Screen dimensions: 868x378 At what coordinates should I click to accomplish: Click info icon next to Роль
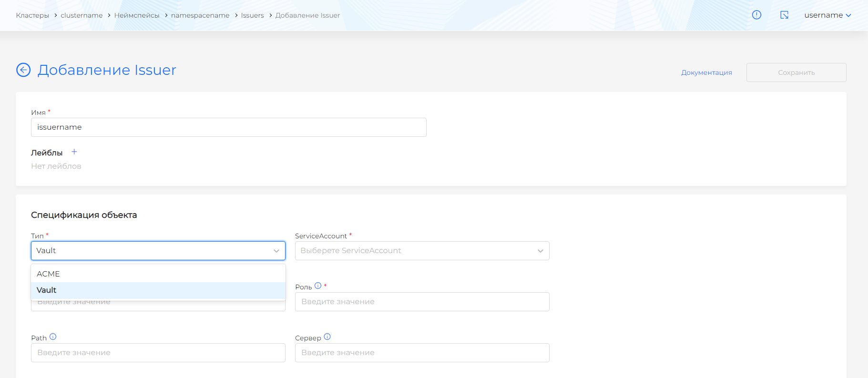coord(318,286)
